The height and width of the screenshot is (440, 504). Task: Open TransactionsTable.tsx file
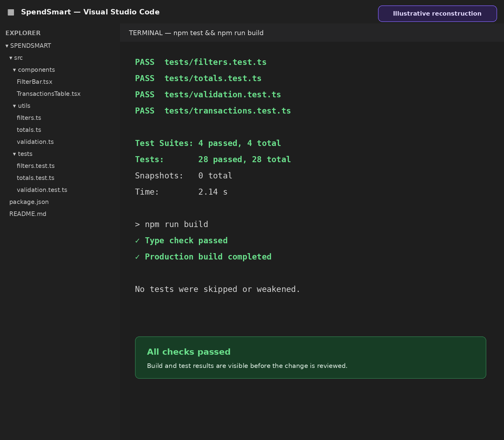point(49,94)
